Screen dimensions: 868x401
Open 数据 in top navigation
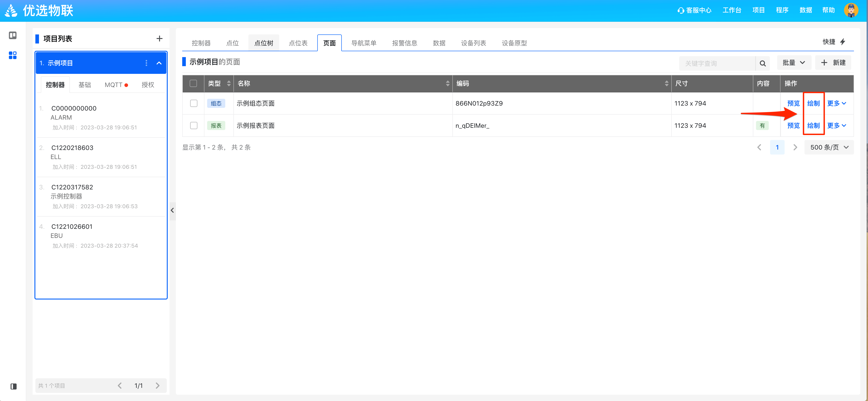[x=806, y=10]
